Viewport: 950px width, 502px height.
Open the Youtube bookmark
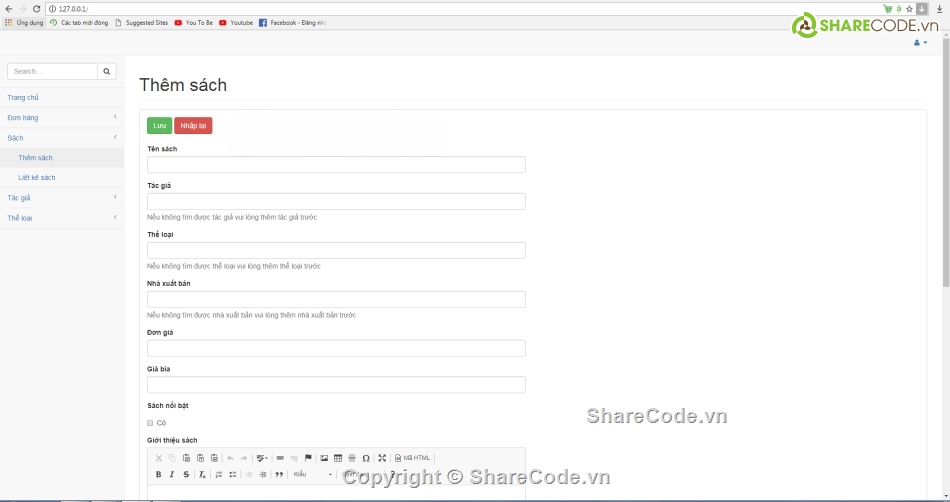tap(236, 22)
